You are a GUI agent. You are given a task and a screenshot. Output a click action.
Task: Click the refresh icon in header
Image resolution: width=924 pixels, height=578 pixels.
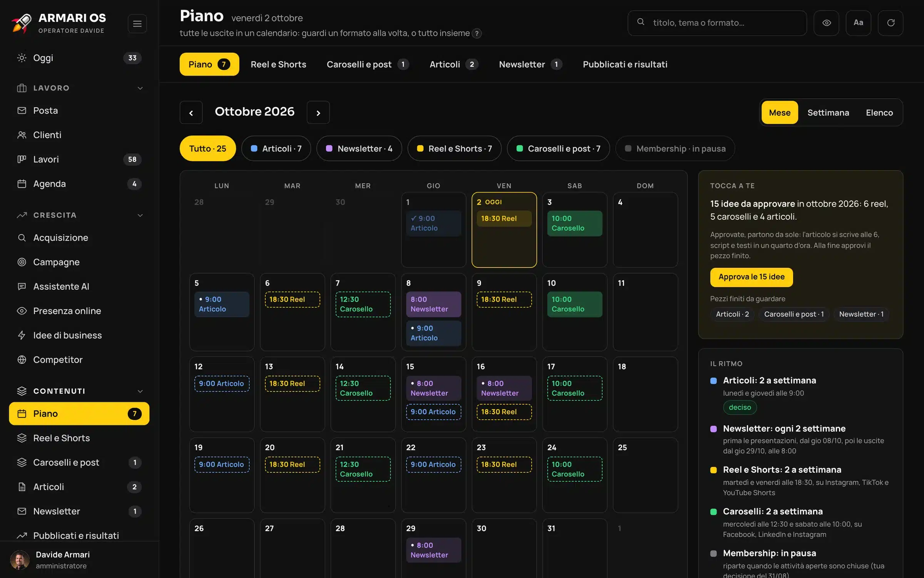pos(891,23)
